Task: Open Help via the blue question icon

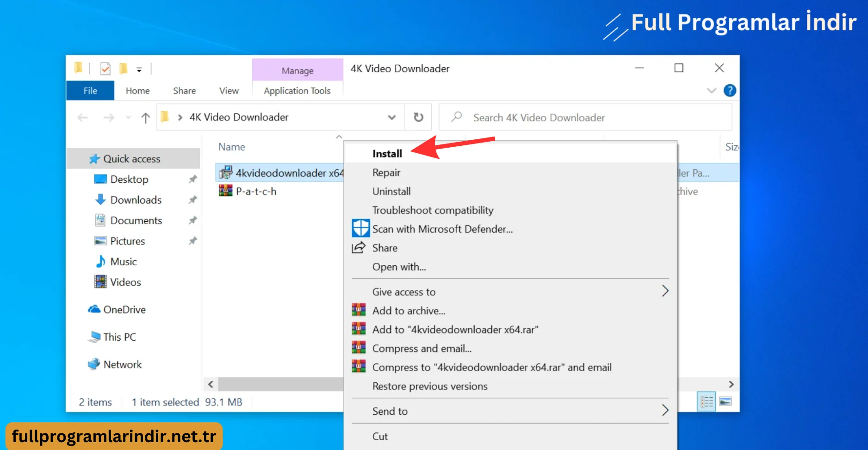Action: [730, 91]
